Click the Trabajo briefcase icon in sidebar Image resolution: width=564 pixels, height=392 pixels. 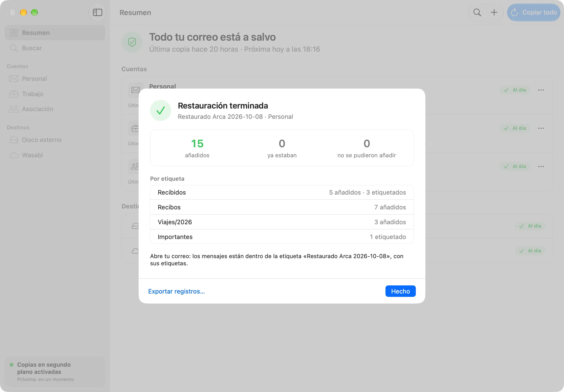pyautogui.click(x=14, y=94)
